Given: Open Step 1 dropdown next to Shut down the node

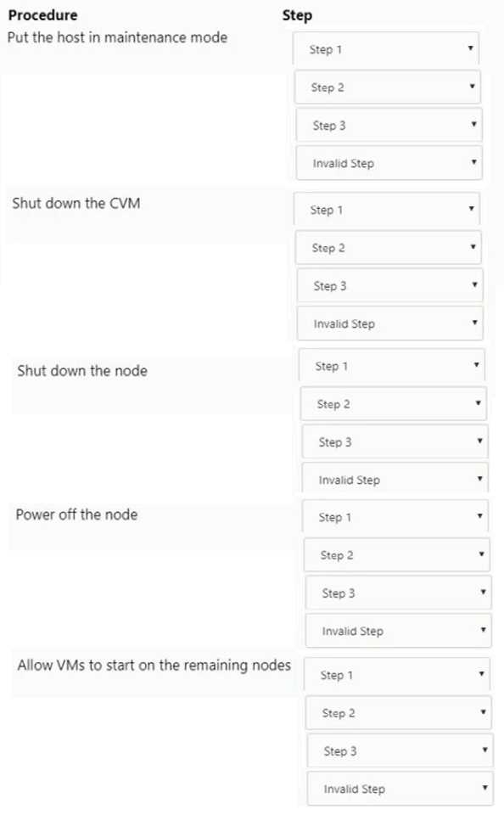Looking at the screenshot, I should [392, 365].
